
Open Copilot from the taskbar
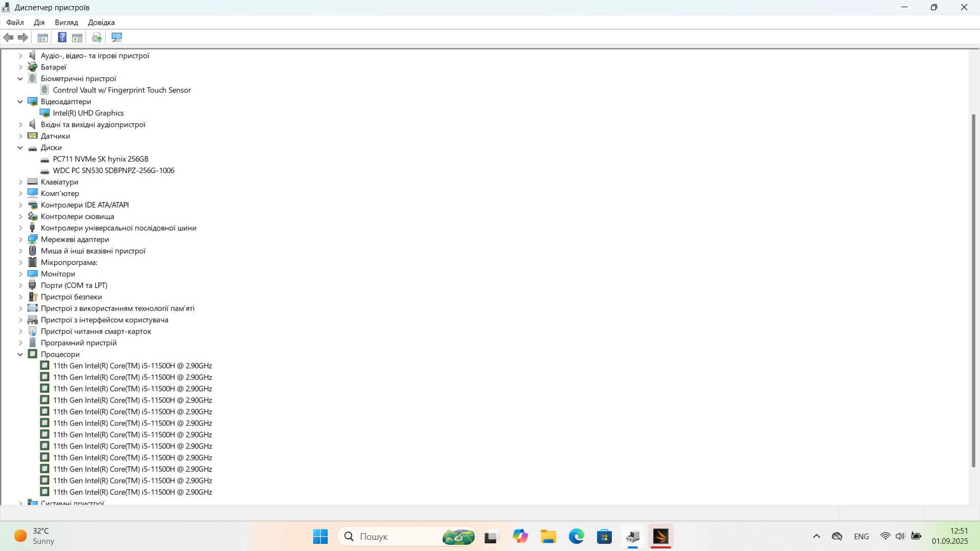pyautogui.click(x=520, y=537)
